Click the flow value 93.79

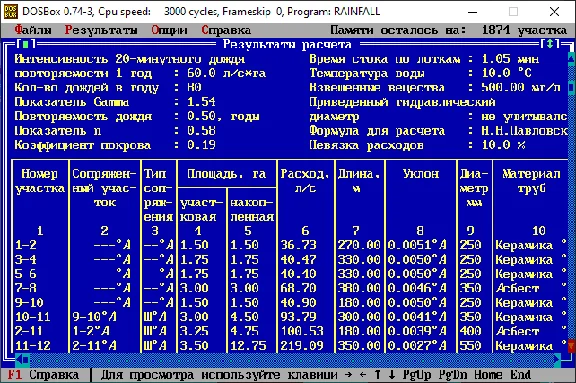click(x=298, y=317)
